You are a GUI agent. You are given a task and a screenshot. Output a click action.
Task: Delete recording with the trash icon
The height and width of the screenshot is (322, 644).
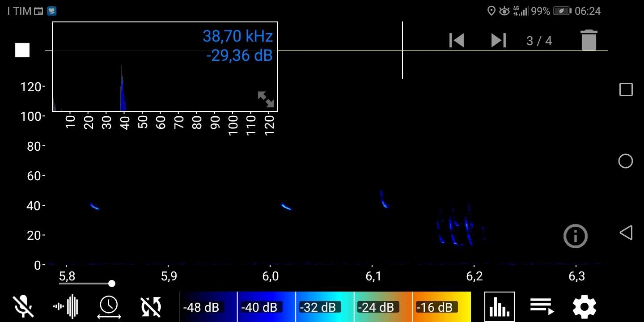click(589, 40)
